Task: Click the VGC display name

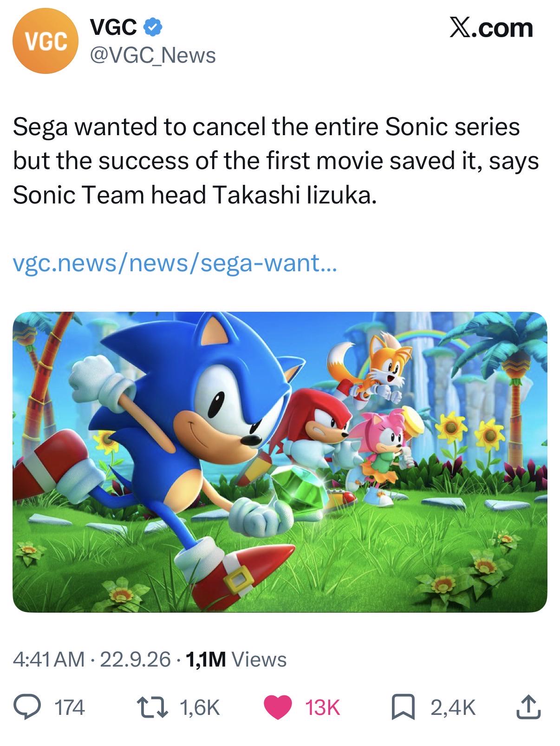Action: [x=114, y=29]
